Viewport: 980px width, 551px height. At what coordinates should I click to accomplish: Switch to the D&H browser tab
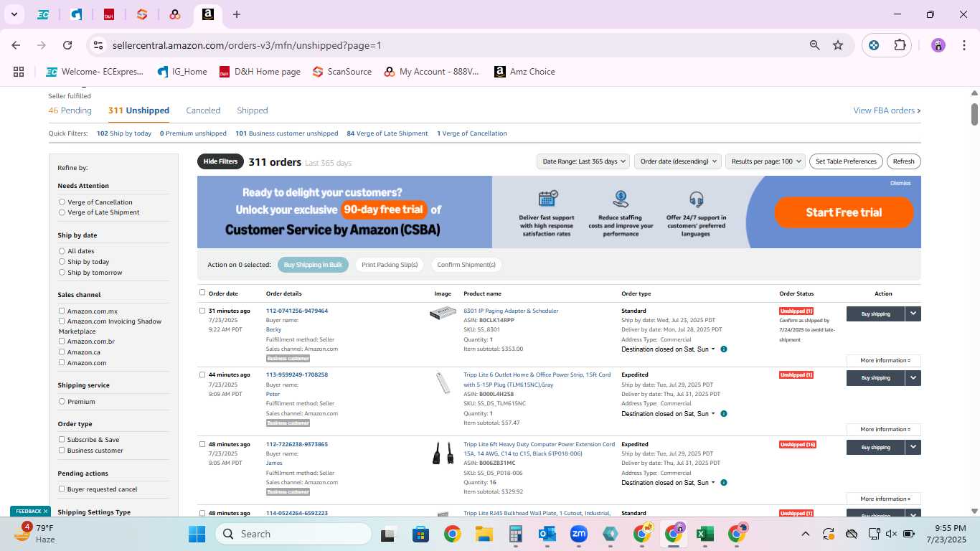(109, 14)
